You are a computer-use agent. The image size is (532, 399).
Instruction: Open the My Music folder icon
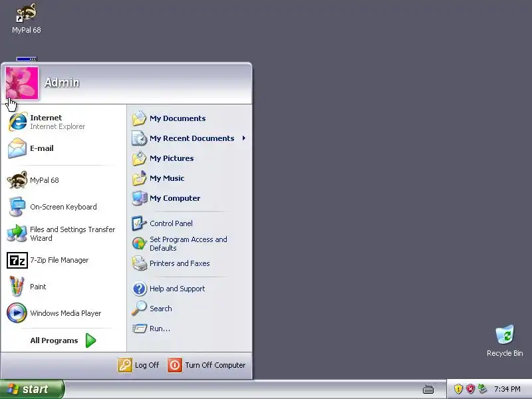139,178
